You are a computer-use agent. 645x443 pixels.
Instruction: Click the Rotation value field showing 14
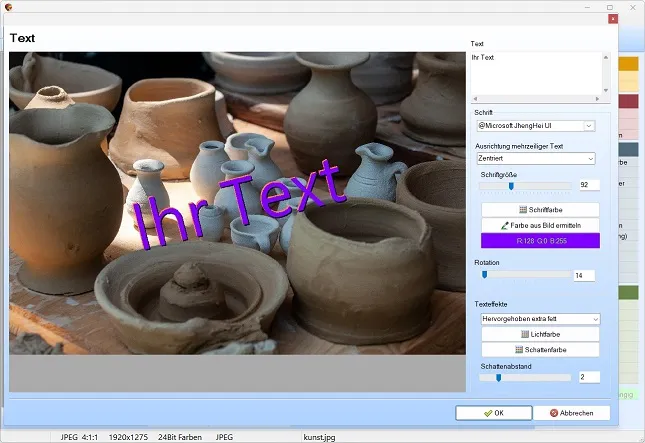(x=584, y=276)
